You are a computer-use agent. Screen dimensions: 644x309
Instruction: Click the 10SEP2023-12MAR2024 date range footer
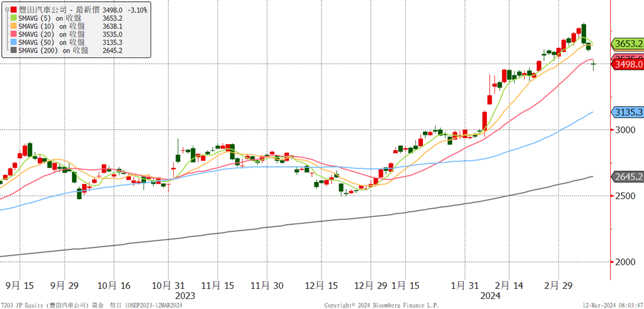153,305
